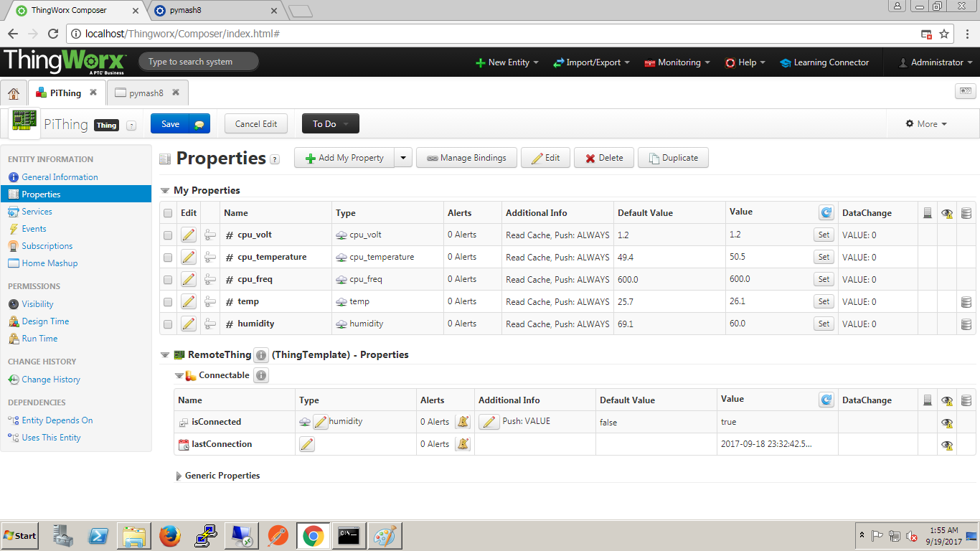
Task: Open the Help menu
Action: coord(745,62)
